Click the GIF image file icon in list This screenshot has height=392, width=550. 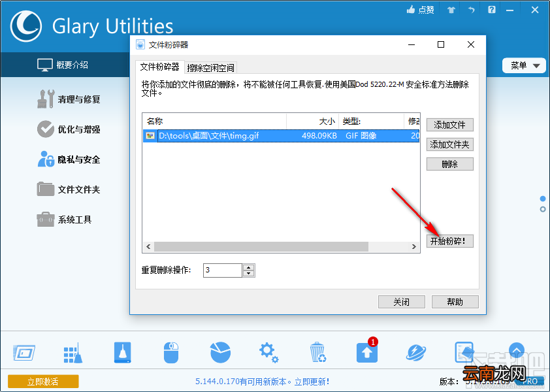pos(150,136)
